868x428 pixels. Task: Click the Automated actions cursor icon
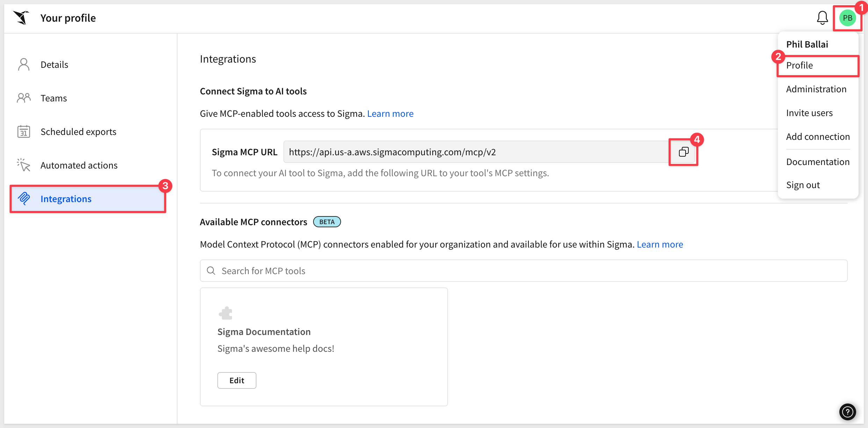pos(24,165)
